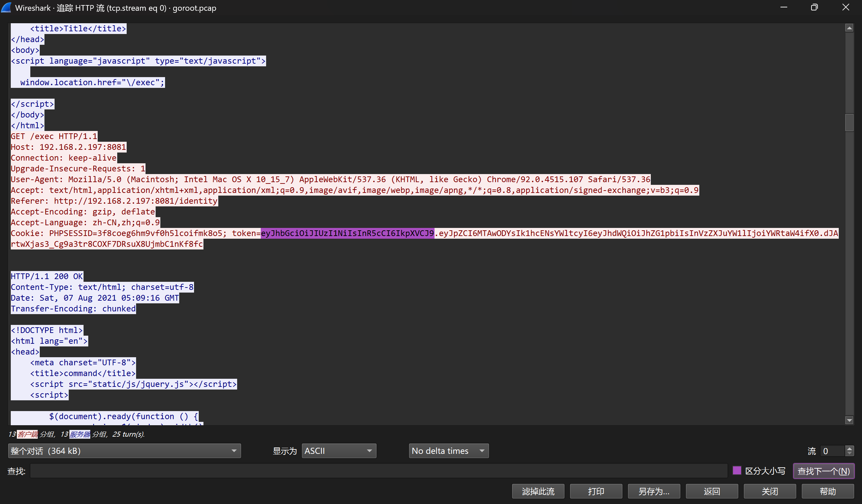Click the 滤掉此流 filter out stream button
Viewport: 862px width, 504px height.
point(538,491)
